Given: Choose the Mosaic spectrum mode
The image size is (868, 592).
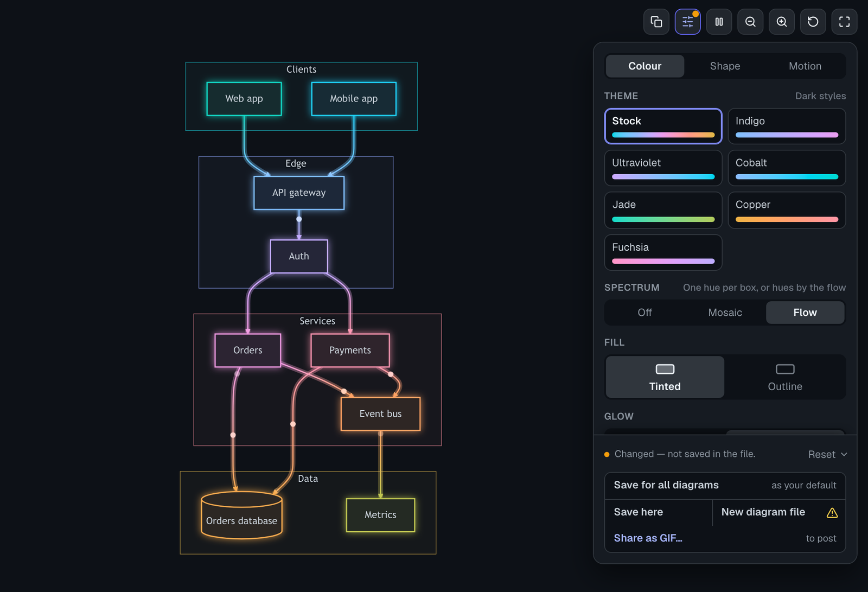Looking at the screenshot, I should pos(725,313).
